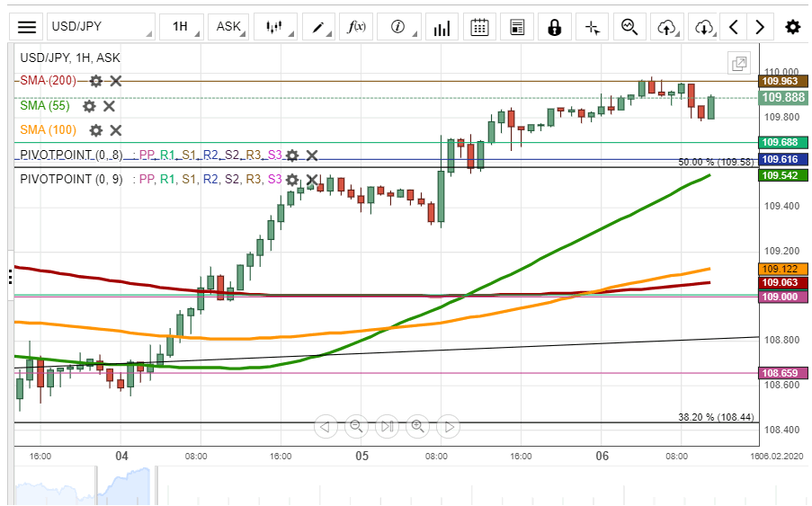Image resolution: width=812 pixels, height=506 pixels.
Task: Open the f(x) indicators menu
Action: (357, 27)
